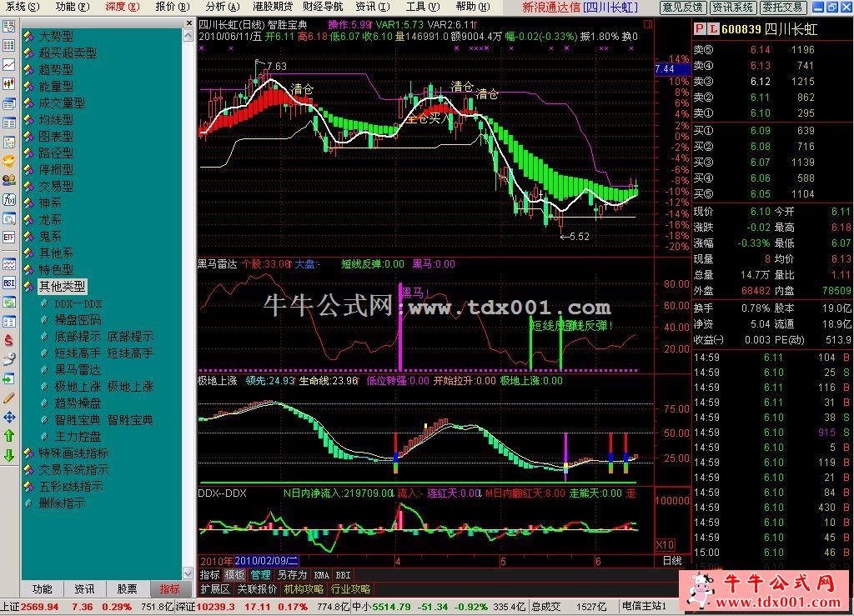This screenshot has width=854, height=616.
Task: Click the 委托交易 button
Action: click(x=782, y=7)
